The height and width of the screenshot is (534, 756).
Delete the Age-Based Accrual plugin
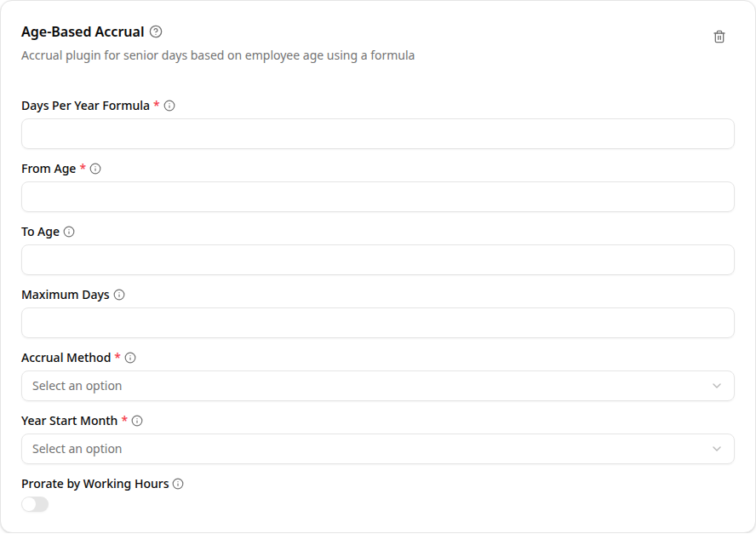tap(719, 37)
